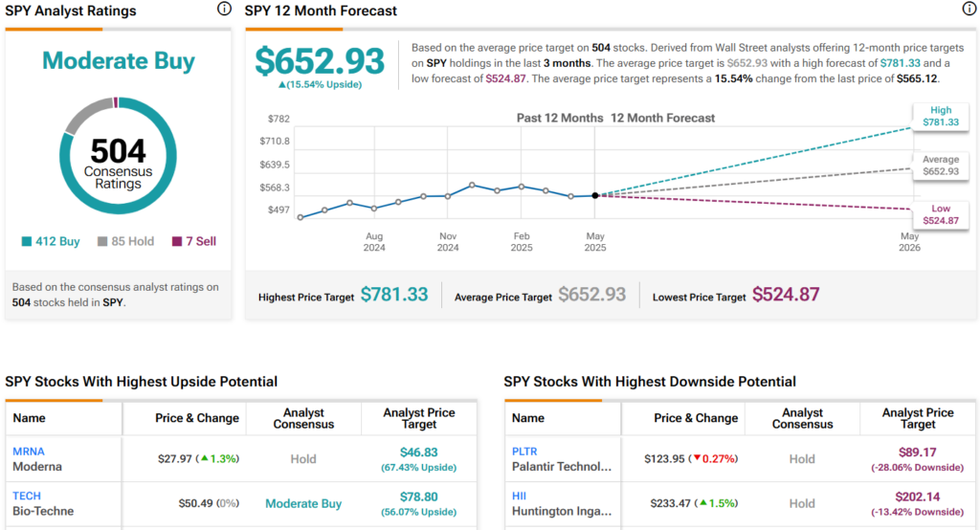Click the Moderate Buy consensus for Bio-Techne
This screenshot has width=980, height=530.
[x=303, y=504]
